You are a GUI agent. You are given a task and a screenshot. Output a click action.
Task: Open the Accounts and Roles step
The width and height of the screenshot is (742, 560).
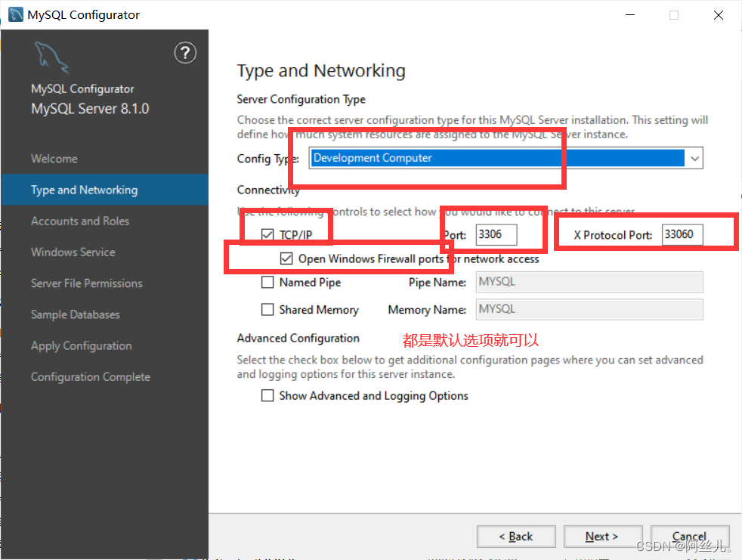tap(80, 221)
